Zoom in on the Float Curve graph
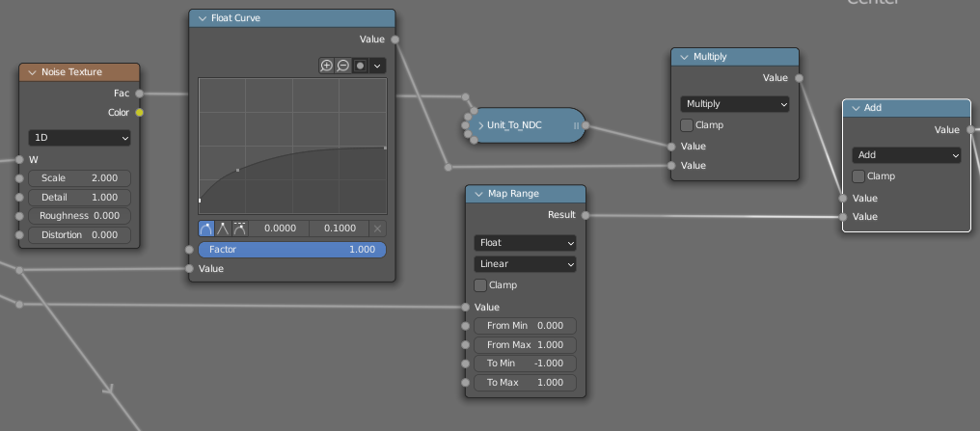The width and height of the screenshot is (980, 431). pyautogui.click(x=326, y=66)
